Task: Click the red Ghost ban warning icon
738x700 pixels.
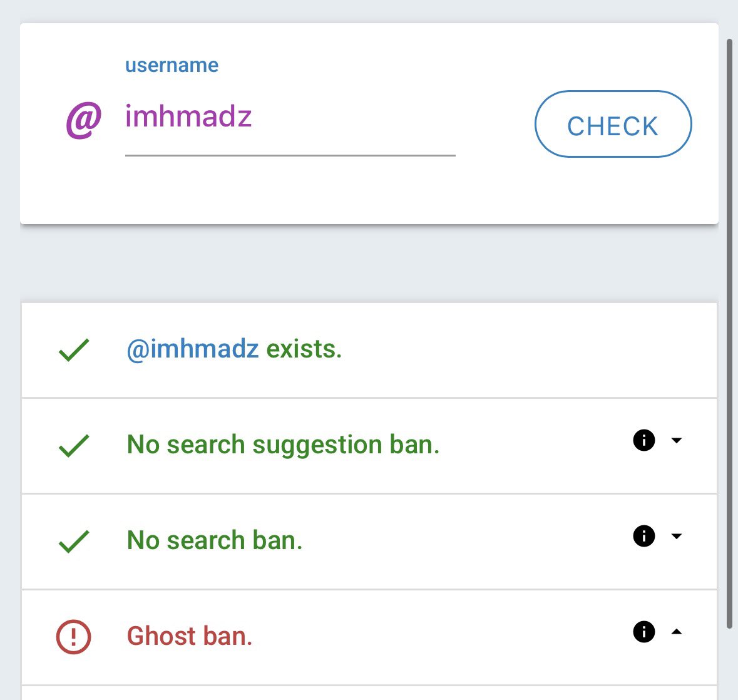Action: 74,637
